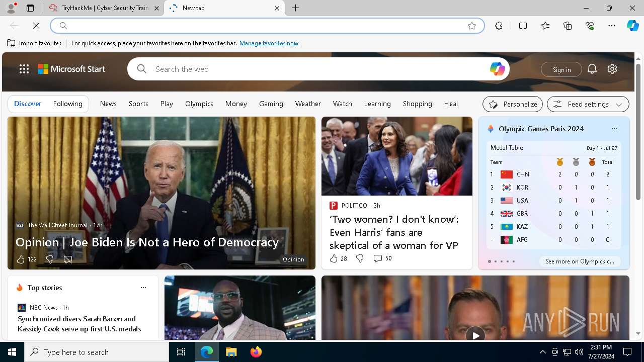
Task: Select the Discover tab
Action: pyautogui.click(x=28, y=104)
